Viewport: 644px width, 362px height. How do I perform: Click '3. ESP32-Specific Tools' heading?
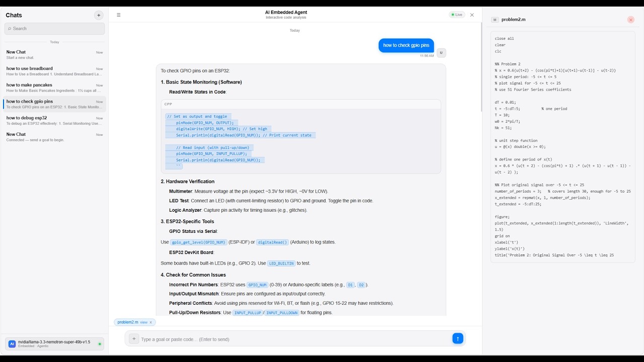pyautogui.click(x=187, y=221)
